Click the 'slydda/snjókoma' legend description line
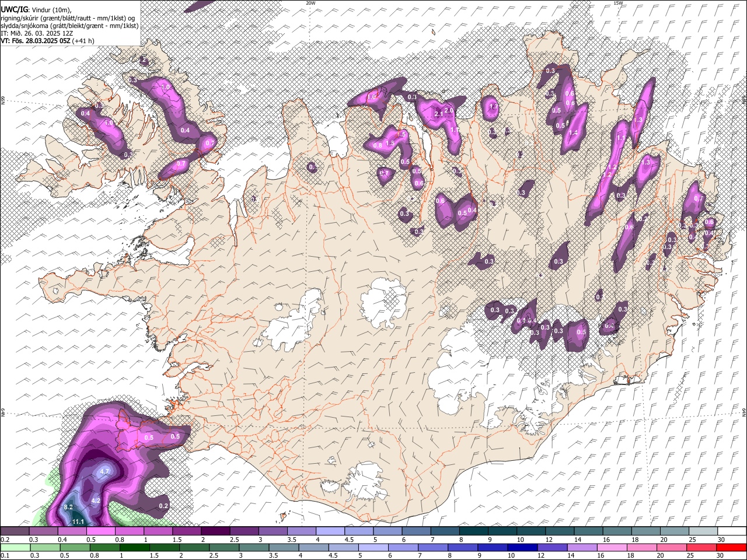Screen dimensions: 747x560 69,26
